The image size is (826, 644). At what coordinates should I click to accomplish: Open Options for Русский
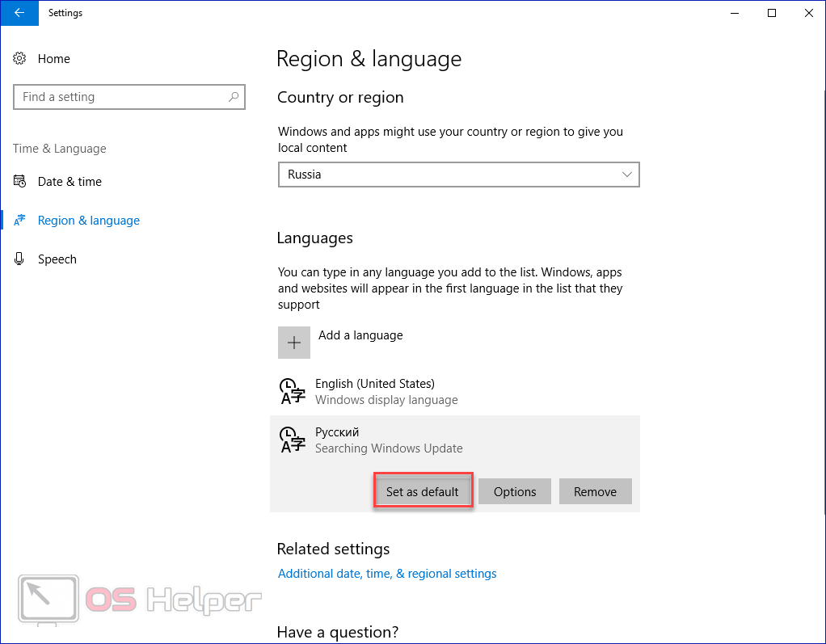[x=515, y=491]
